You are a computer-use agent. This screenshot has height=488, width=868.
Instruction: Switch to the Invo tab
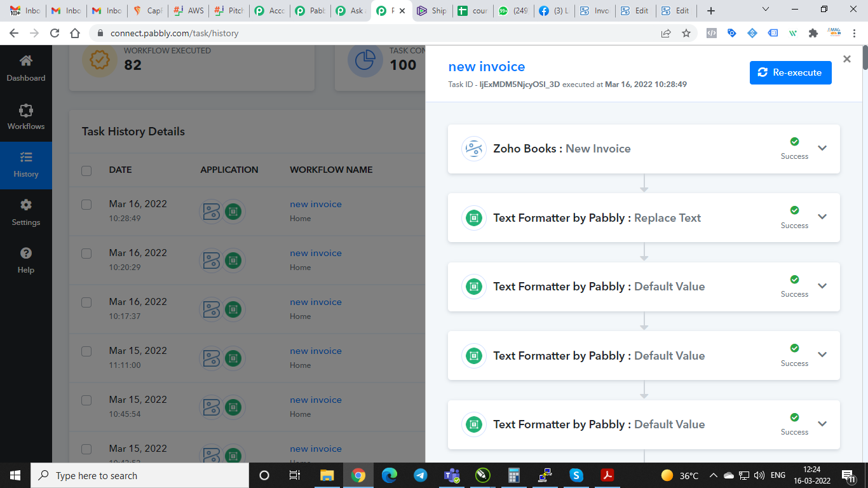coord(594,11)
